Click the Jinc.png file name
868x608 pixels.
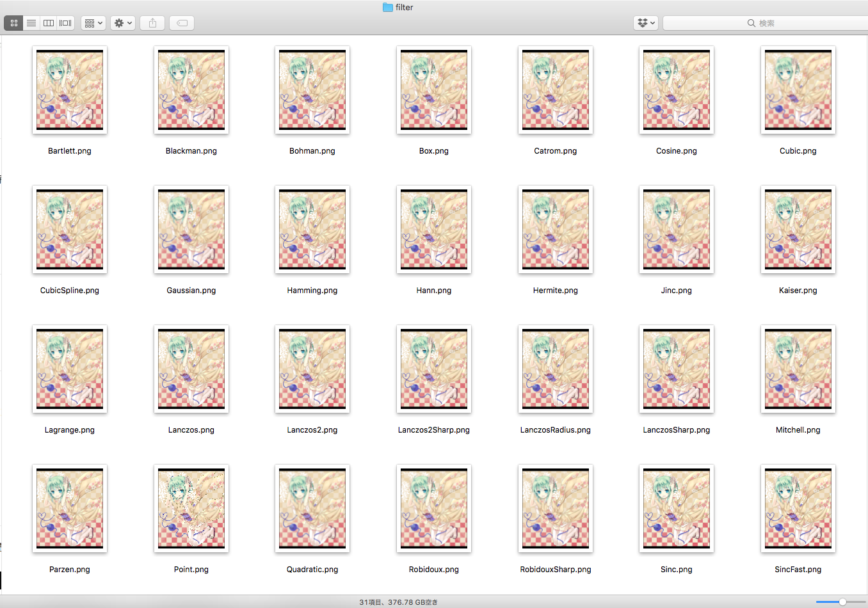tap(677, 291)
